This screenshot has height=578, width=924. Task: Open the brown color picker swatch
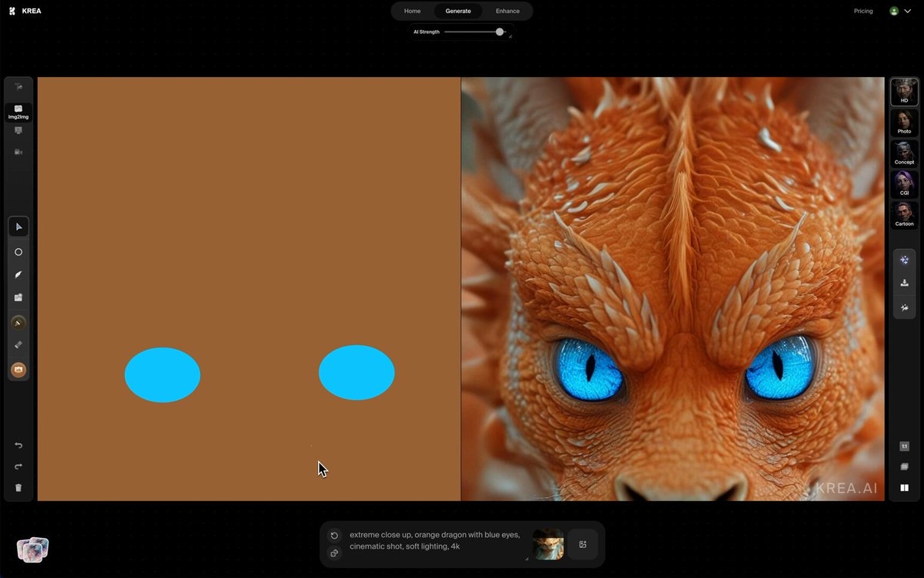point(18,322)
